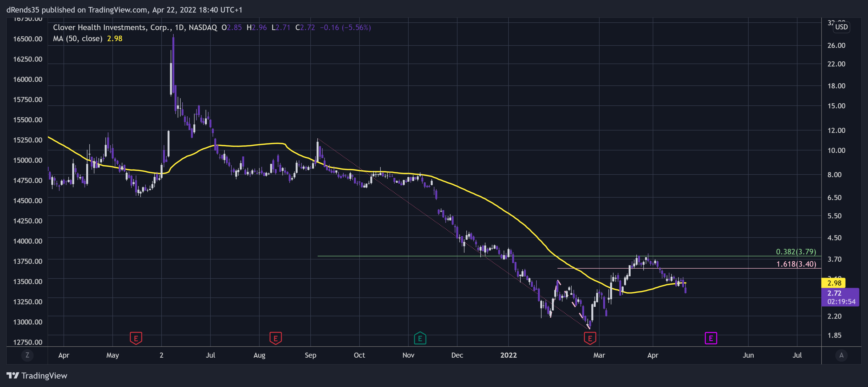Click the magenta upcoming earnings marker
The height and width of the screenshot is (387, 868).
(711, 338)
